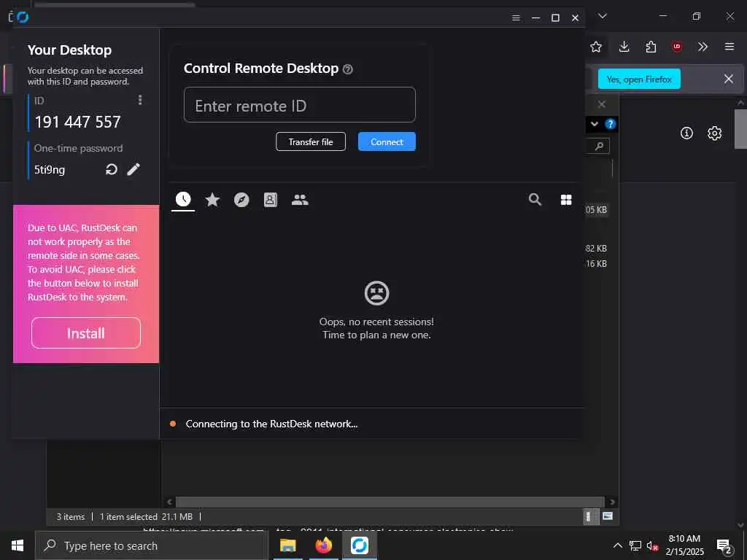Open the RustDesk hamburger settings menu
Image resolution: width=747 pixels, height=560 pixels.
coord(516,17)
